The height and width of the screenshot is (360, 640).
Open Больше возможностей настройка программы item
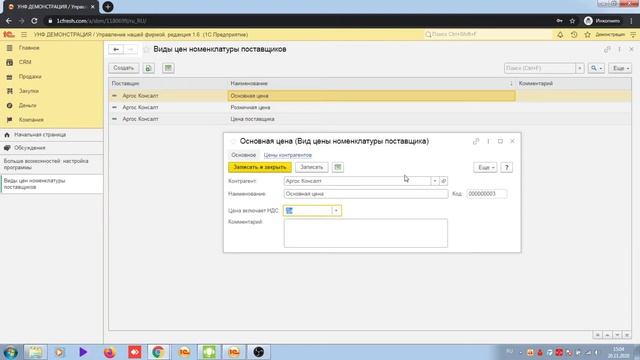(x=46, y=164)
